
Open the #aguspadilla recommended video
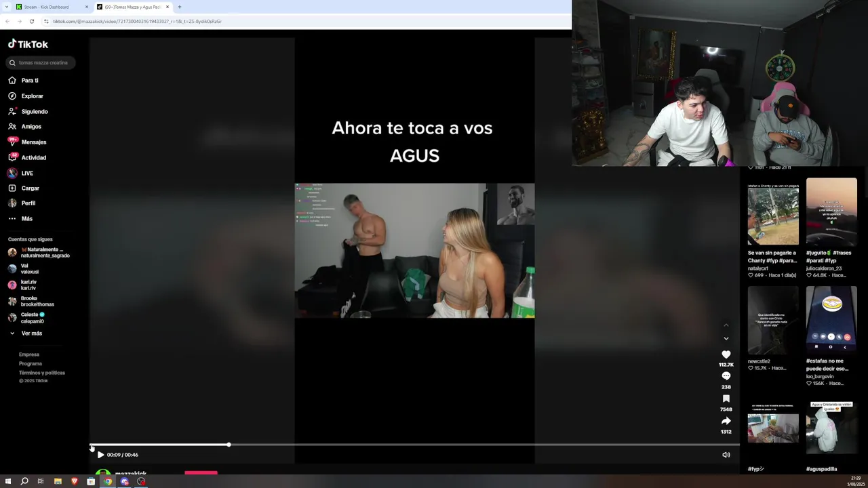831,427
